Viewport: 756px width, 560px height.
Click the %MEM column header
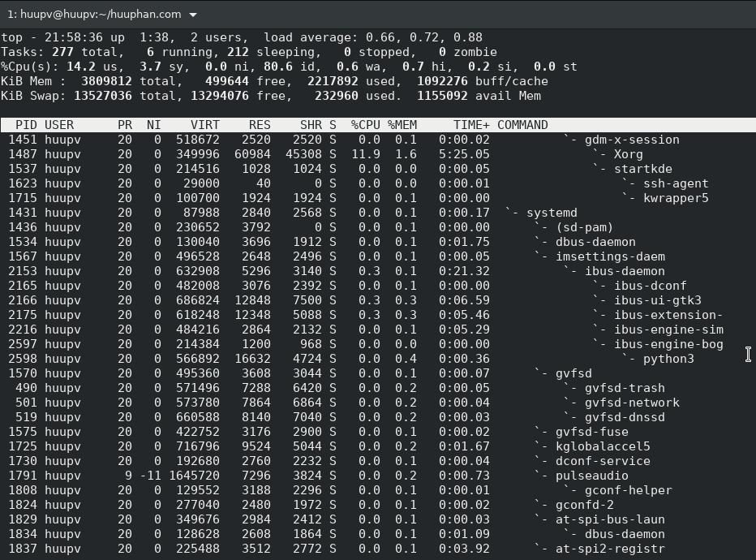point(402,125)
